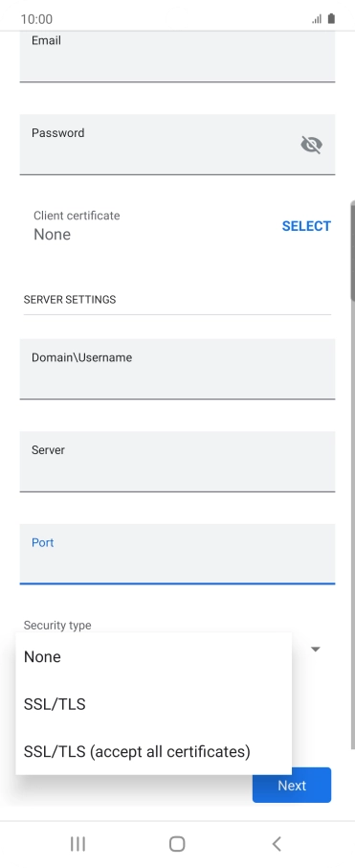Focus the Password input field
Viewport: 355px width, 868px height.
[178, 145]
